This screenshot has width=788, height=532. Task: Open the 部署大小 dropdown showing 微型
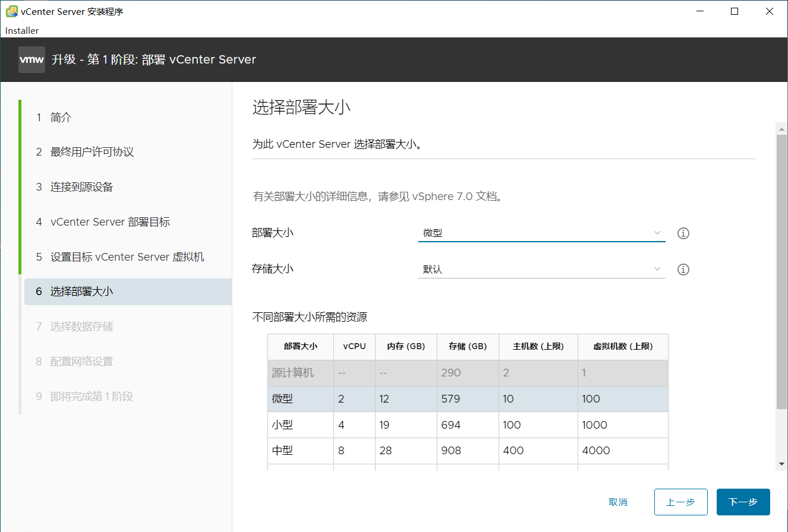point(541,233)
